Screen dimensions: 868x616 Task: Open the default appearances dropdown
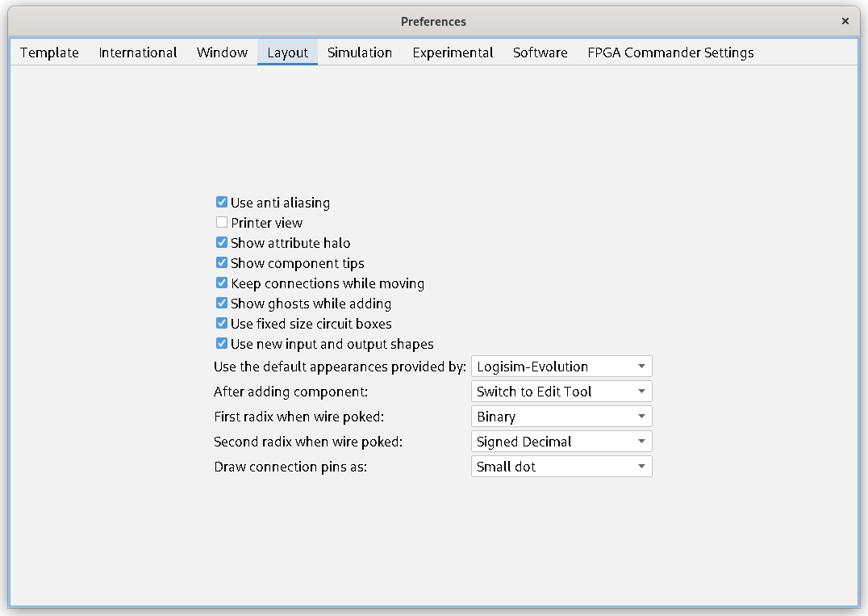click(561, 366)
